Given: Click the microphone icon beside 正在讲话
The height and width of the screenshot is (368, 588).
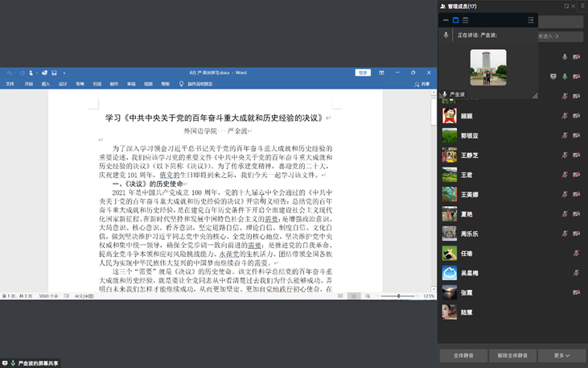Looking at the screenshot, I should click(446, 35).
